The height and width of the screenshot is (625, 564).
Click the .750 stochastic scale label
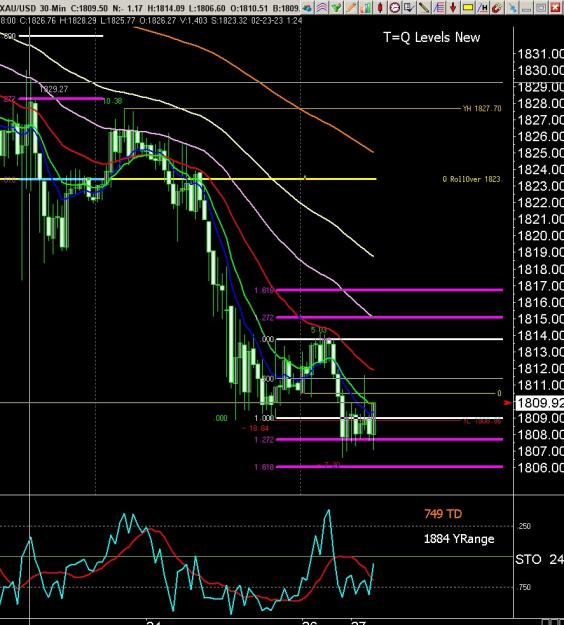[x=524, y=587]
